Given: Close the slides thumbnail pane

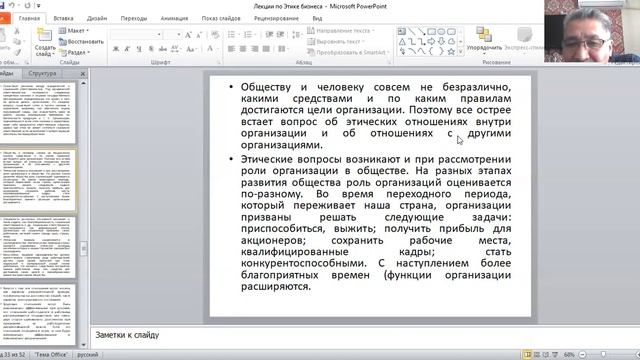Looking at the screenshot, I should [x=83, y=73].
